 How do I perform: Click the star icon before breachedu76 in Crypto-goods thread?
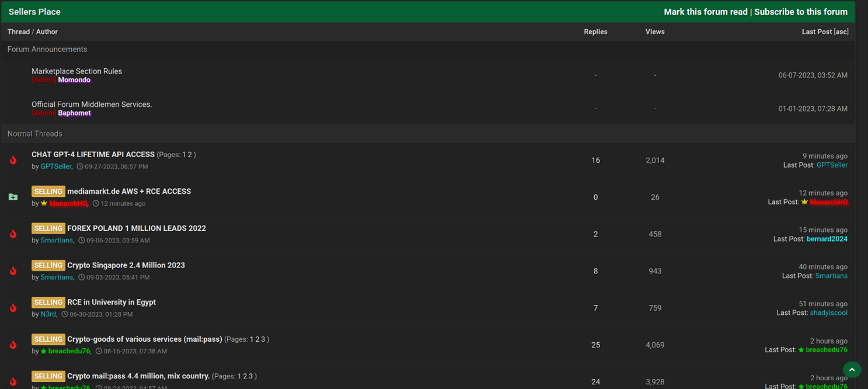[x=44, y=351]
